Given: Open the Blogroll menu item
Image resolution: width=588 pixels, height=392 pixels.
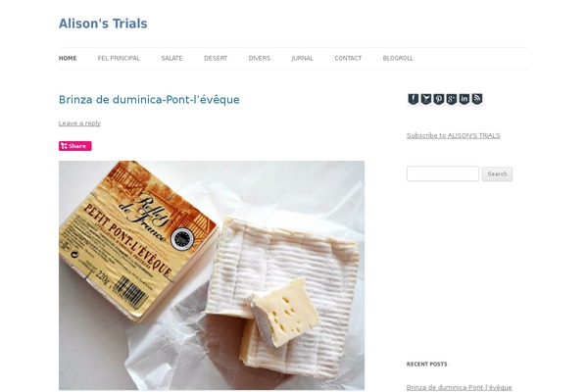Looking at the screenshot, I should [x=398, y=58].
